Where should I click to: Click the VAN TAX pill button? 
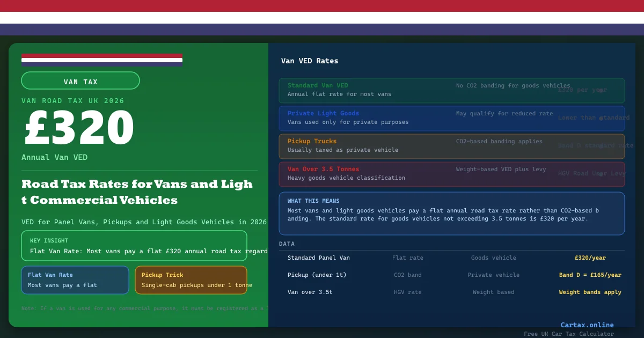pyautogui.click(x=80, y=81)
